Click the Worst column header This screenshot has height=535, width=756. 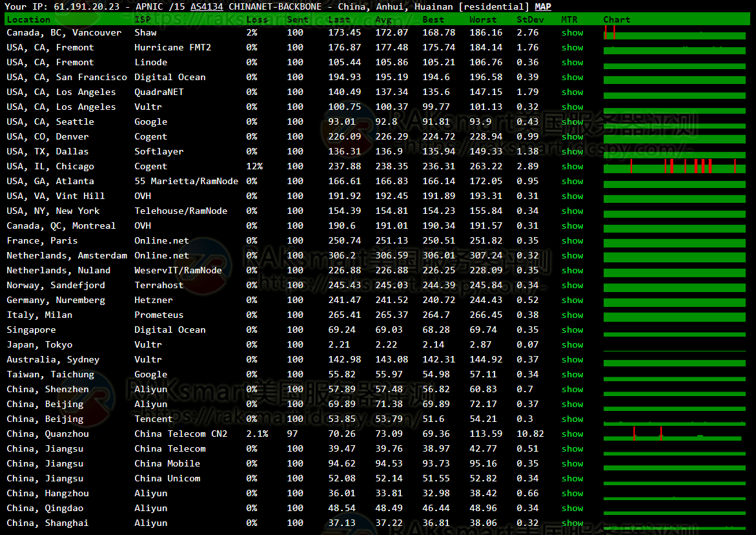(483, 20)
